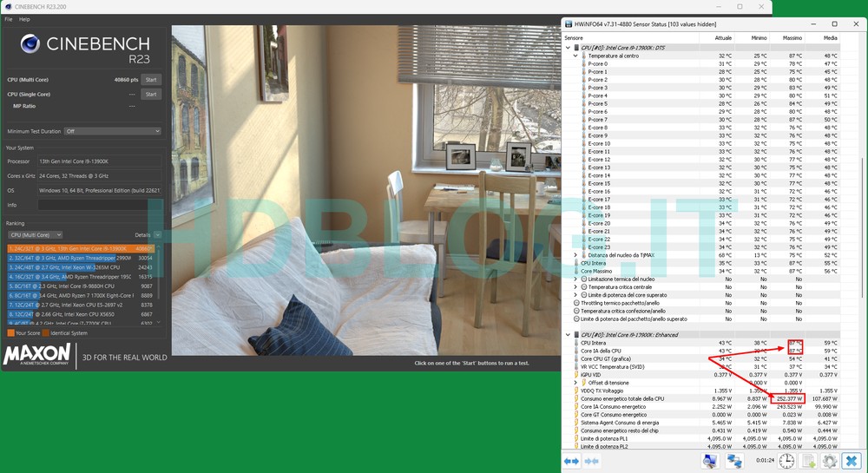Screen dimensions: 868x473
Task: Collapse the Temperature al centro tree node
Action: click(x=575, y=56)
